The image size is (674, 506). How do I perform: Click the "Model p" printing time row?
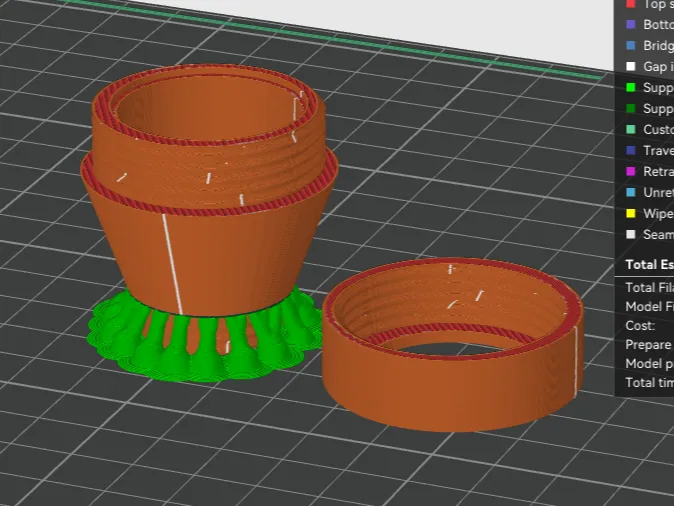coord(649,364)
